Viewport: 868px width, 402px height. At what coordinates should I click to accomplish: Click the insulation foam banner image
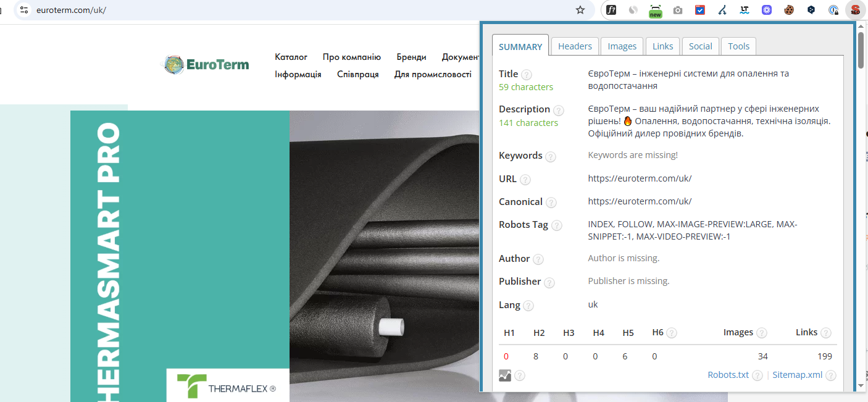click(385, 256)
